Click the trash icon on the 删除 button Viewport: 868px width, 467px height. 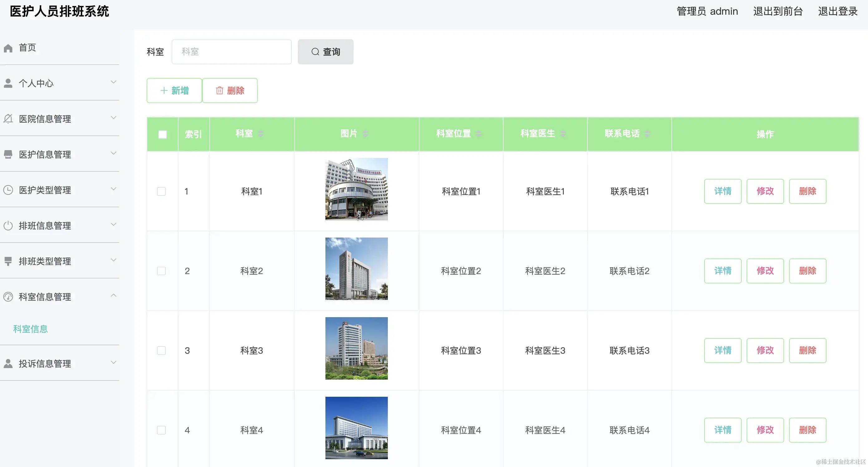[219, 90]
